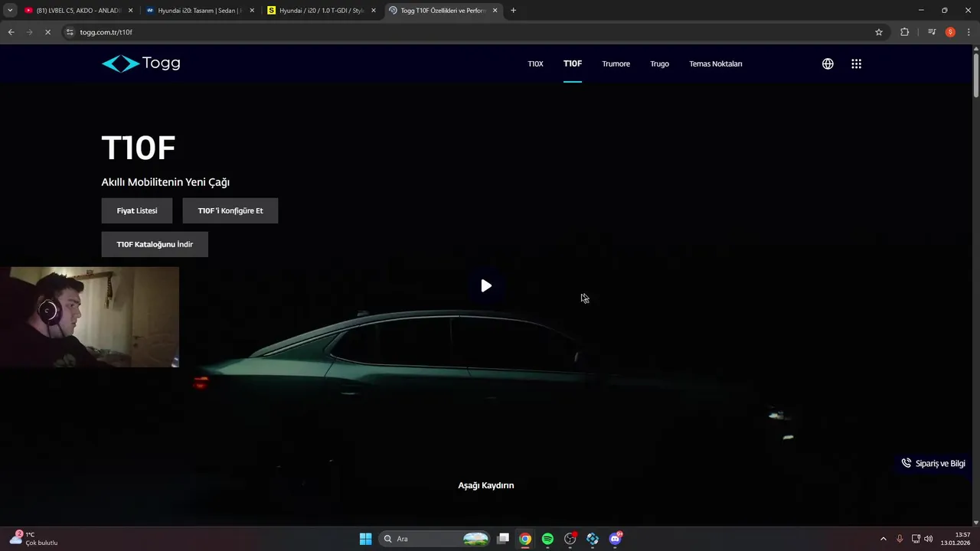
Task: Open the Chrome extensions puzzle icon
Action: pyautogui.click(x=904, y=32)
